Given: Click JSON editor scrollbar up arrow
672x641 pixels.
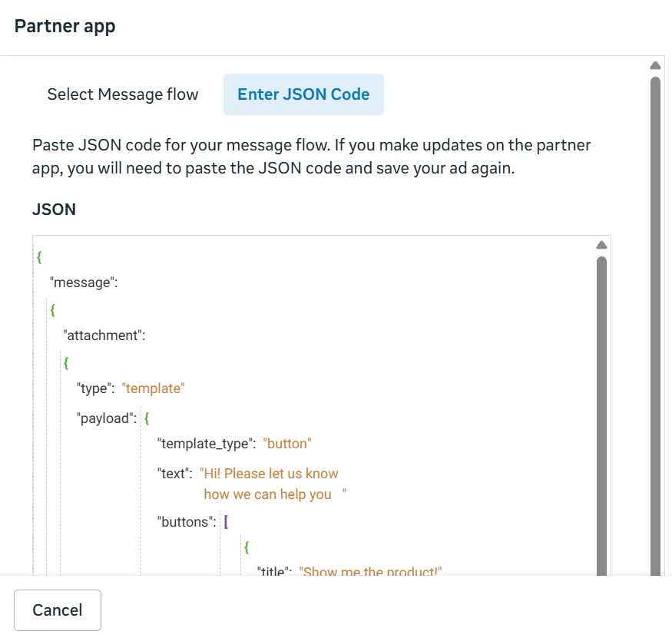Looking at the screenshot, I should point(601,245).
